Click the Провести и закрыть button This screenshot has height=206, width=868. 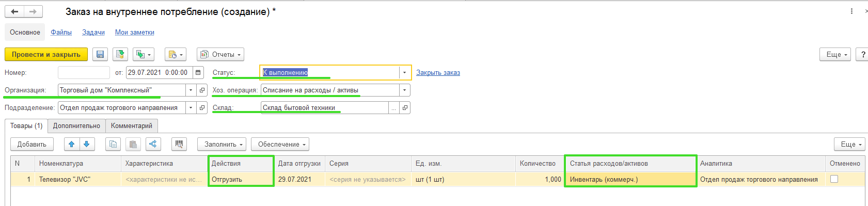pyautogui.click(x=46, y=54)
